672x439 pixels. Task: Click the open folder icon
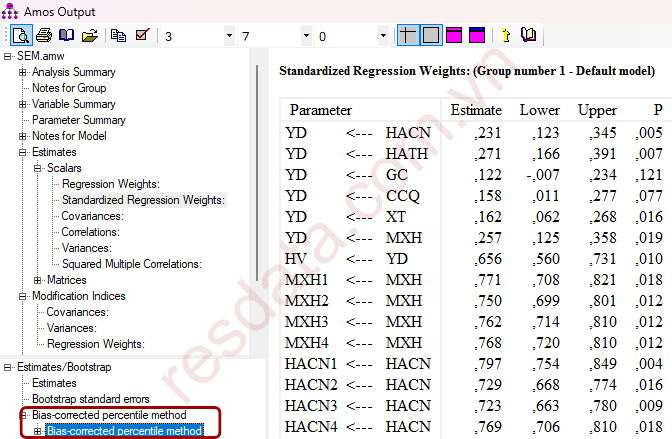[90, 36]
